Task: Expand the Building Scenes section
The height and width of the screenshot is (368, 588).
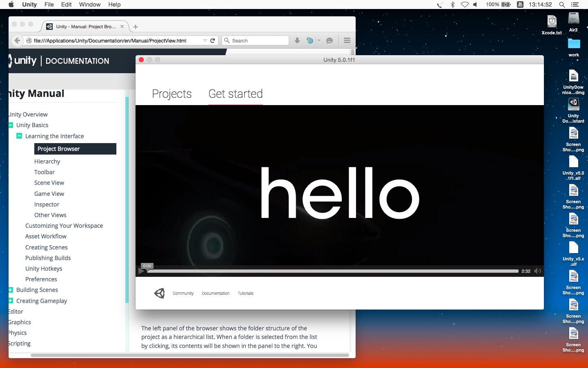Action: coord(11,290)
